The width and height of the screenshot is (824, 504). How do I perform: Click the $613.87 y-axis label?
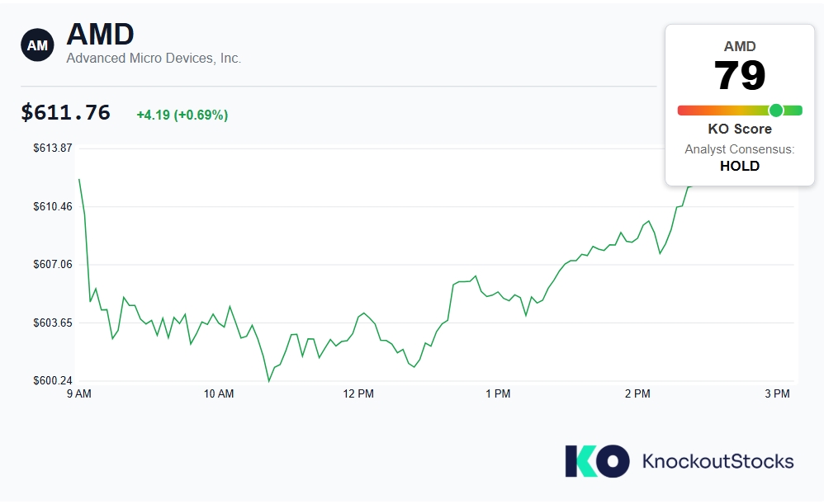[53, 148]
